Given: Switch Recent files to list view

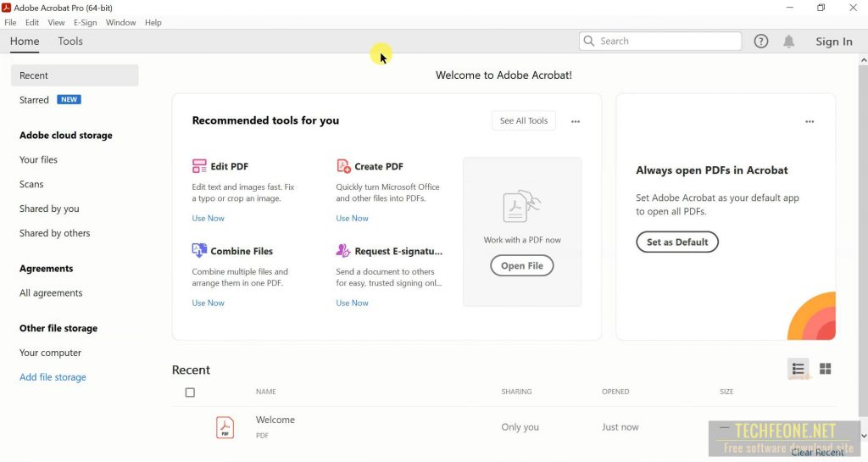Looking at the screenshot, I should (x=798, y=369).
